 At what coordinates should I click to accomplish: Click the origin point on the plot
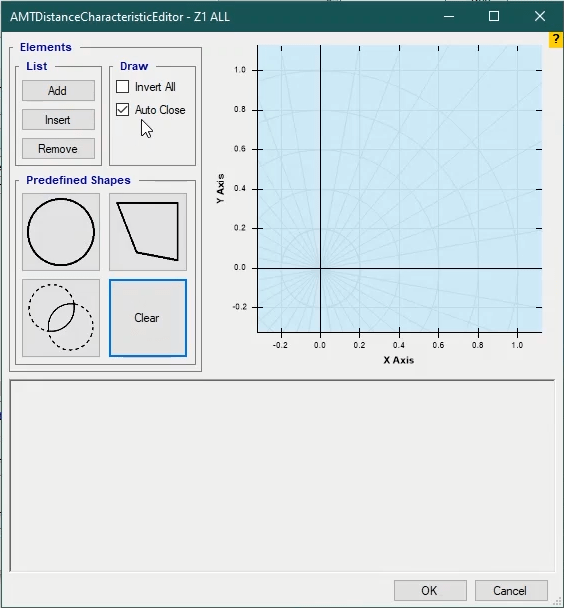[x=320, y=268]
